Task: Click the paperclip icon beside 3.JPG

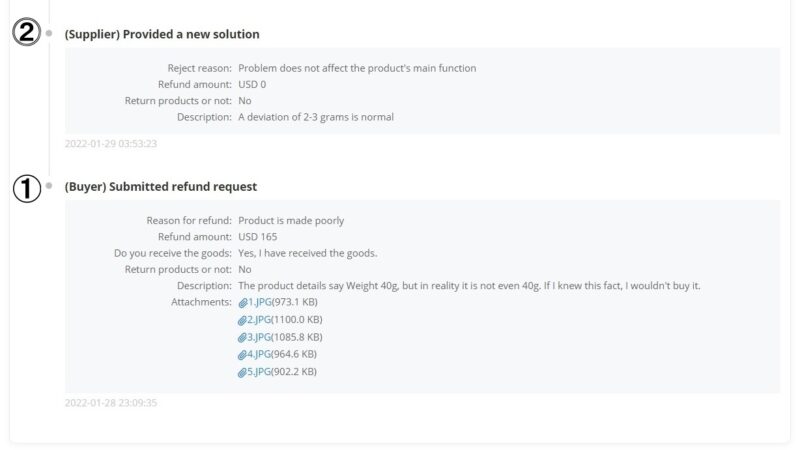Action: click(x=242, y=338)
